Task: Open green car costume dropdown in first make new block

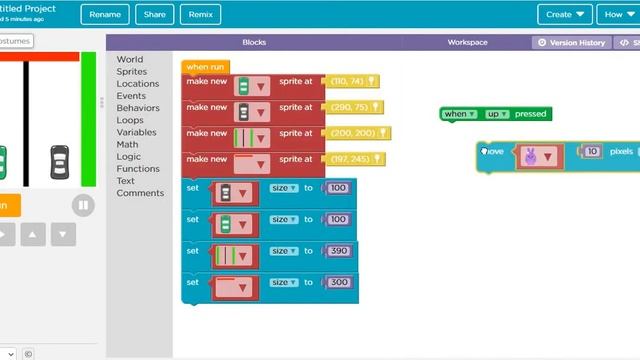Action: (252, 87)
